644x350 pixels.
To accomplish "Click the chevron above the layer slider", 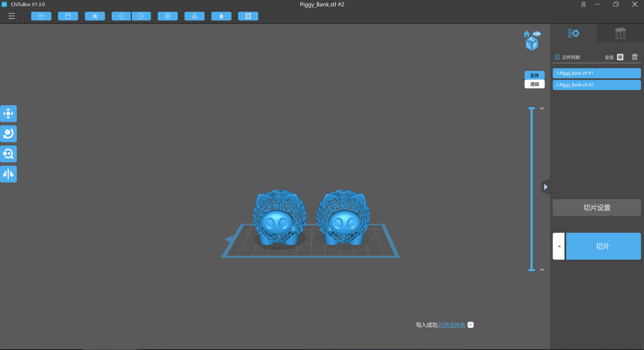I will (x=542, y=108).
